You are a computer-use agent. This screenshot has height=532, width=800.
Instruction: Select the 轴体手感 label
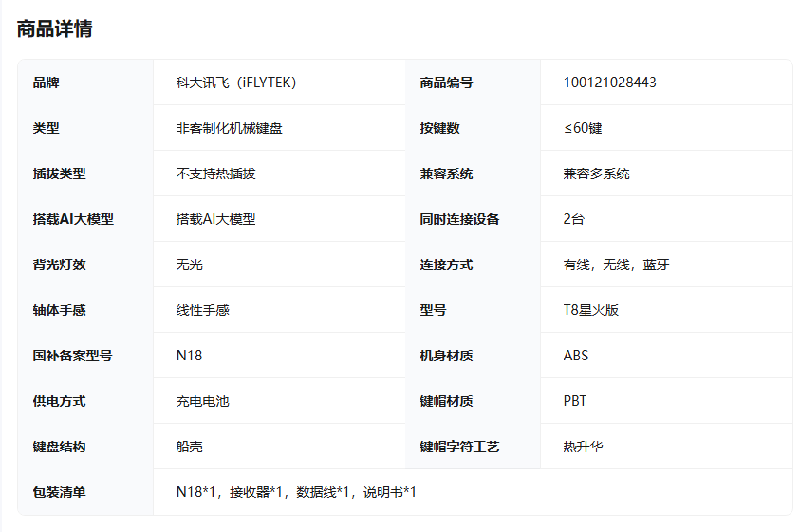(x=59, y=310)
